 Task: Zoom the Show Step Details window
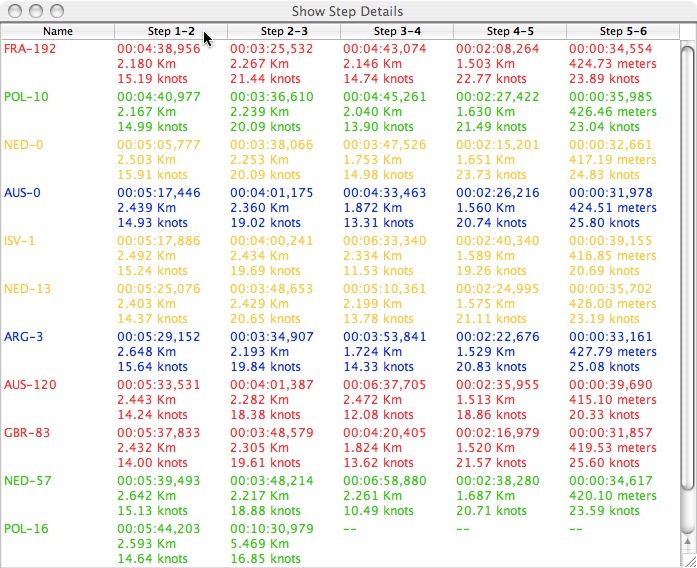(57, 11)
